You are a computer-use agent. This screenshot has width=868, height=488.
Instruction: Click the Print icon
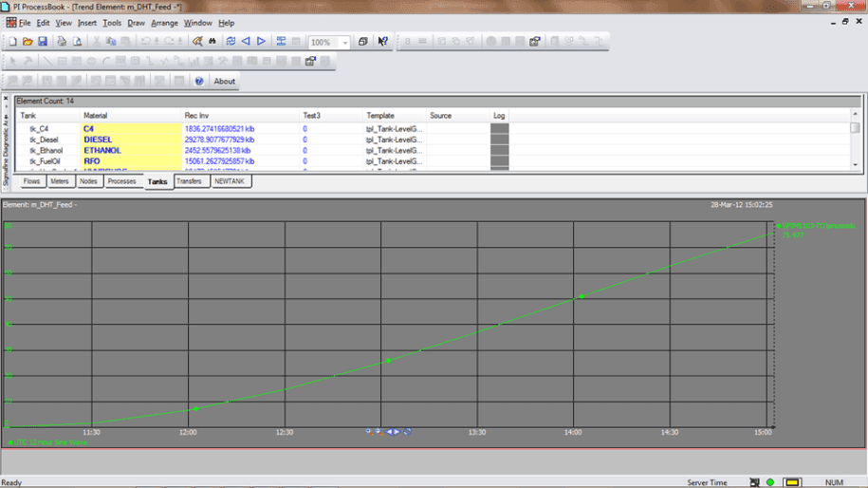pos(62,42)
